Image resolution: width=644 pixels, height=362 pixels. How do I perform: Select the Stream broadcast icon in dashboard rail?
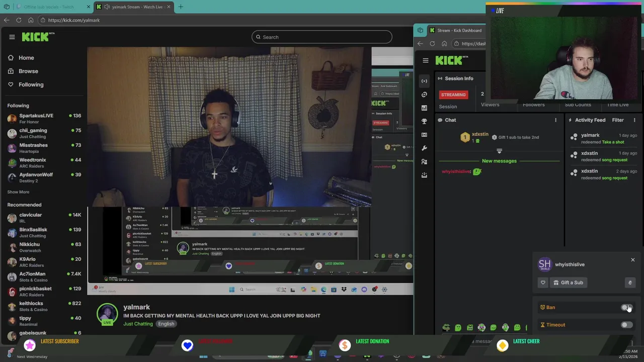pos(424,81)
